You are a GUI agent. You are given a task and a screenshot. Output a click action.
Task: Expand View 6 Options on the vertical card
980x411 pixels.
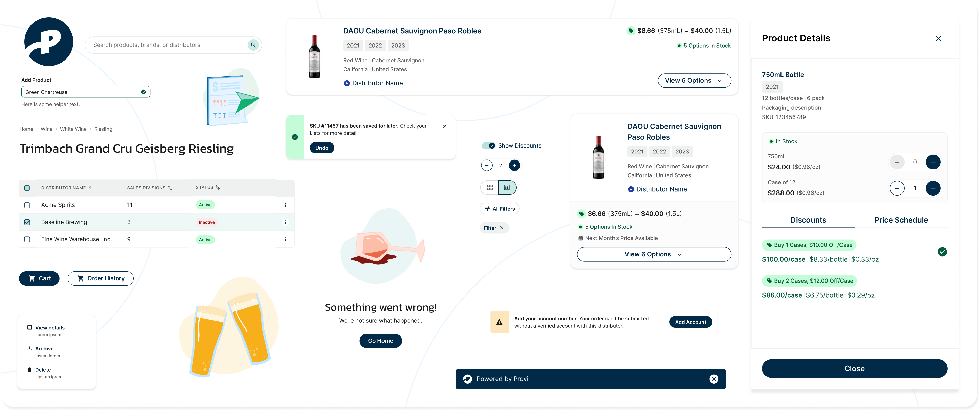click(x=654, y=254)
